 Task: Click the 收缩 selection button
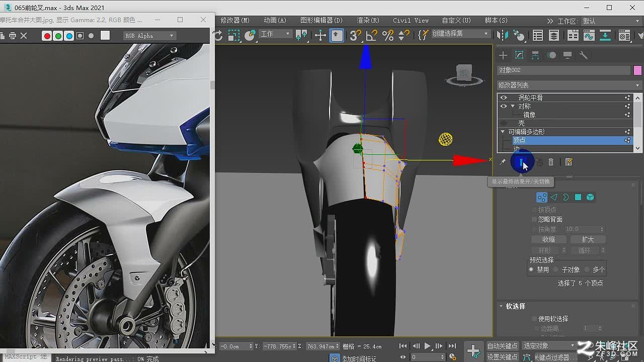point(549,239)
